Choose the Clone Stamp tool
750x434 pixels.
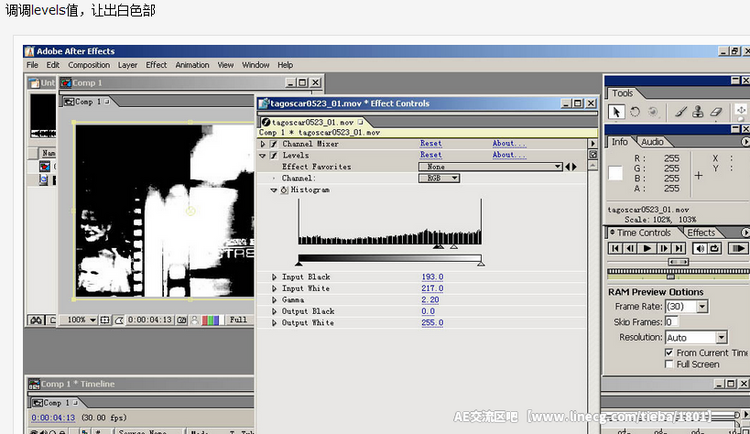[x=697, y=112]
